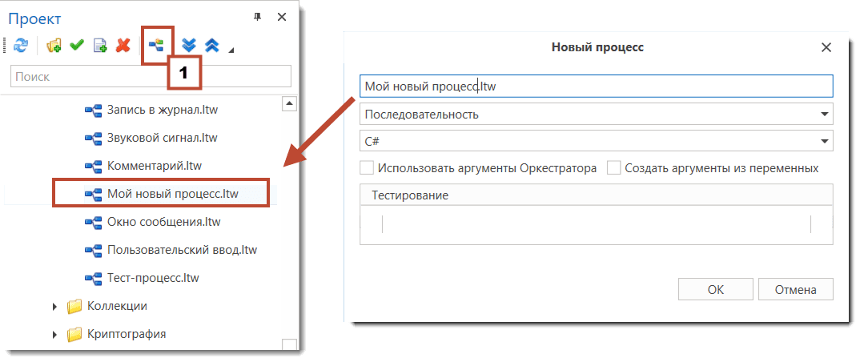Enable Использовать аргументы Оркестратора checkbox

pos(368,168)
